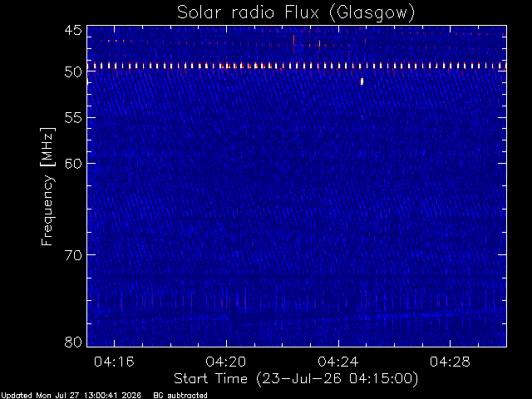The image size is (532, 399).
Task: Click the faint horizontal band near 77 MHz
Action: (297, 316)
